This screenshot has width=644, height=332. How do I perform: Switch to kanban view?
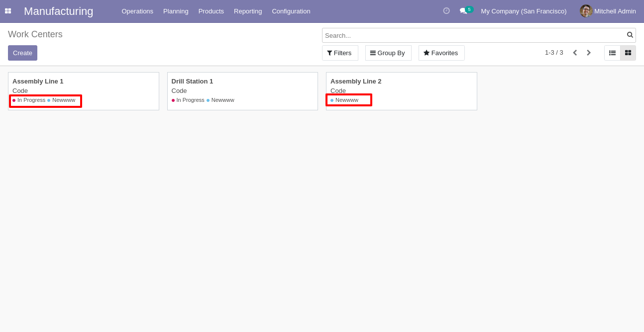point(628,53)
